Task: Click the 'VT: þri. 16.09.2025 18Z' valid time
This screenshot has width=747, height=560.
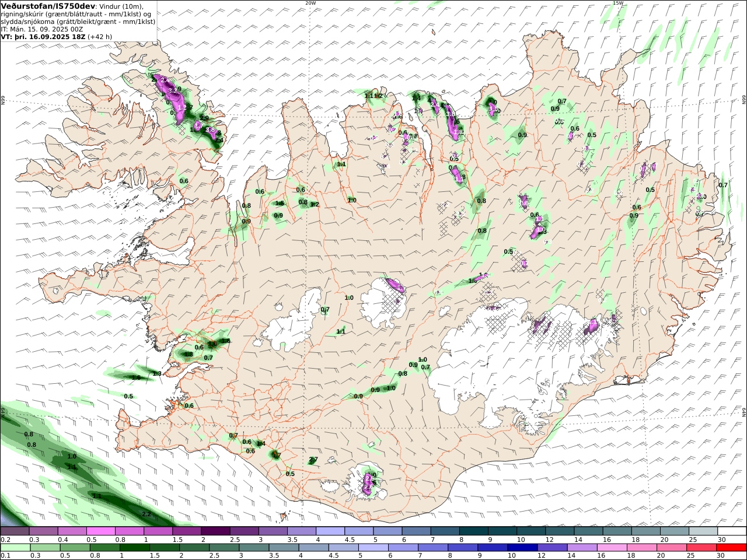Action: [x=43, y=36]
